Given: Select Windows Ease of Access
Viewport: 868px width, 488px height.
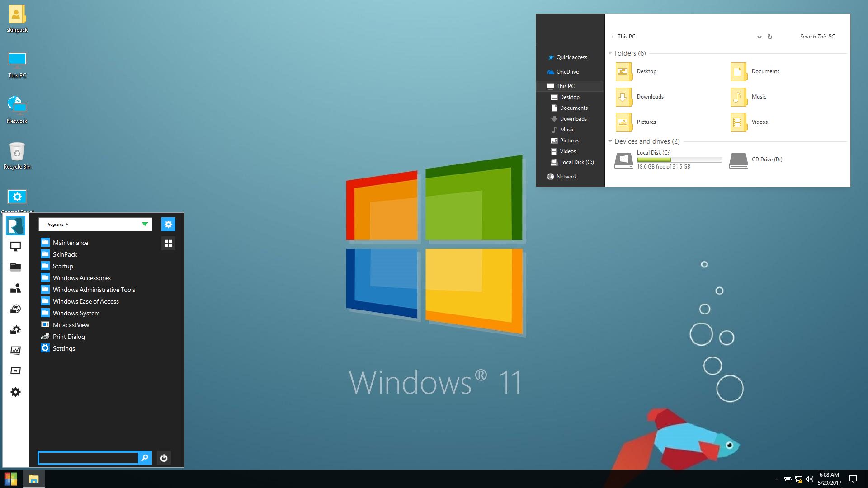Looking at the screenshot, I should 86,301.
